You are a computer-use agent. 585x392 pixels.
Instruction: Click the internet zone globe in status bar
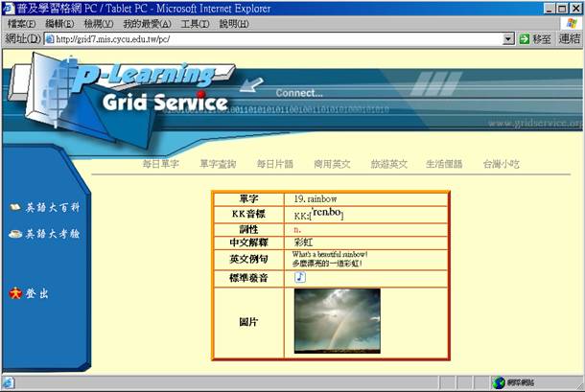coord(499,383)
